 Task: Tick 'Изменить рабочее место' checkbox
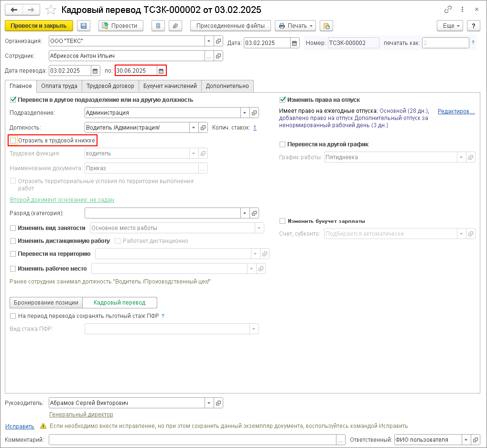(x=13, y=269)
